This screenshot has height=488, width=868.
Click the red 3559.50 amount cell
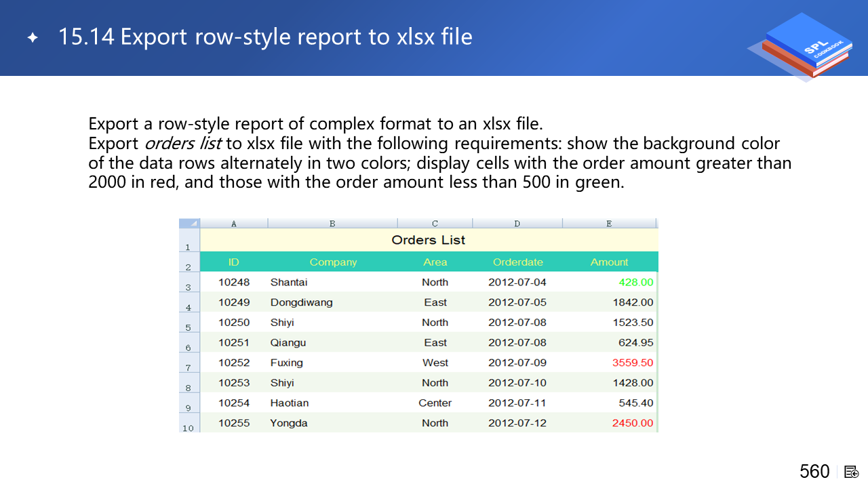[633, 363]
